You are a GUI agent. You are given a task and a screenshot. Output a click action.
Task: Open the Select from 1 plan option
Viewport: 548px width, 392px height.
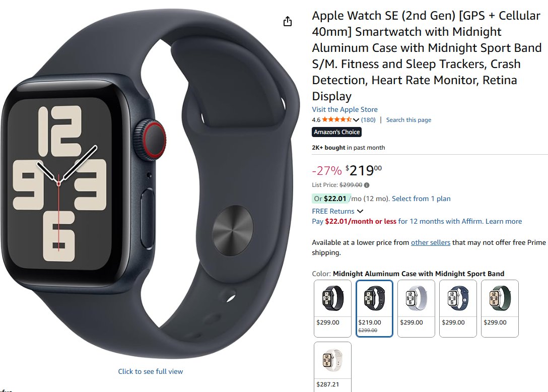[421, 199]
